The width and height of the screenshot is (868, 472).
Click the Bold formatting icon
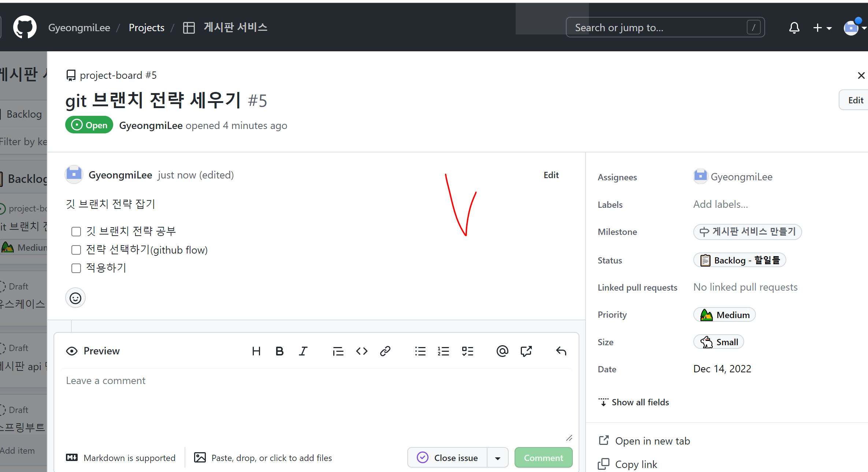click(279, 351)
